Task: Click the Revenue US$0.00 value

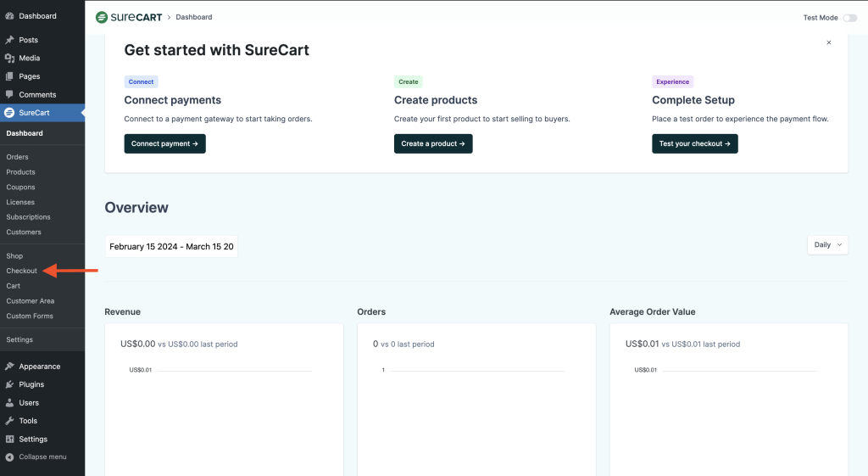Action: 138,344
